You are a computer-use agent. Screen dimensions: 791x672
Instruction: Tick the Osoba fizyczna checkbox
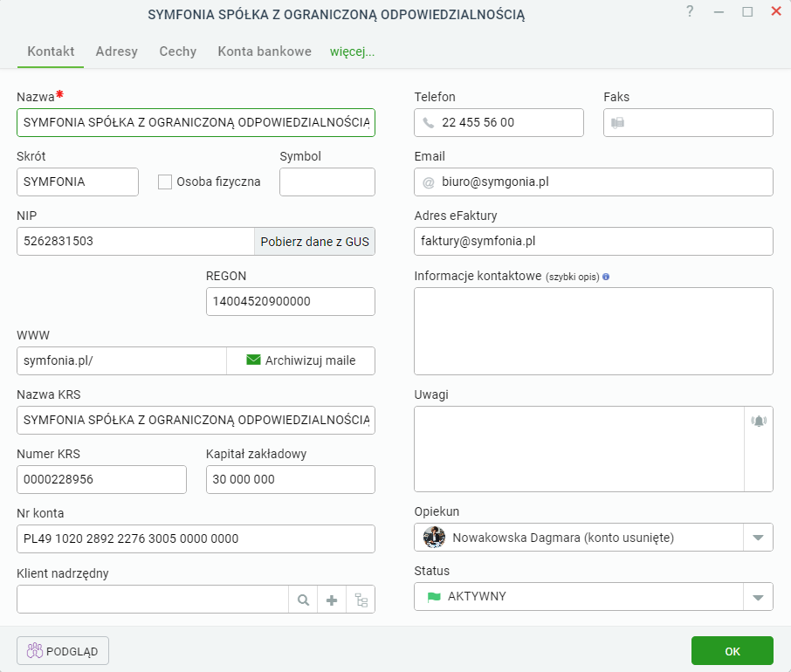pos(165,182)
